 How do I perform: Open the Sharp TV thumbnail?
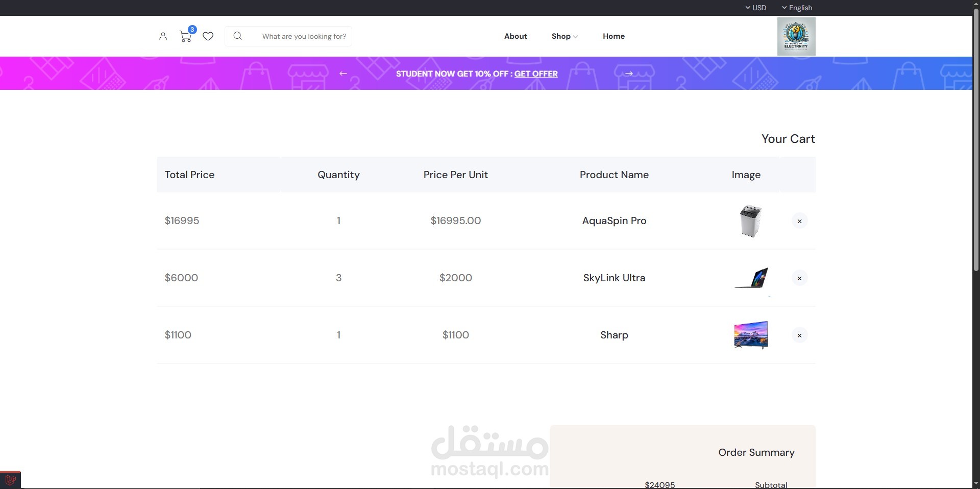751,335
